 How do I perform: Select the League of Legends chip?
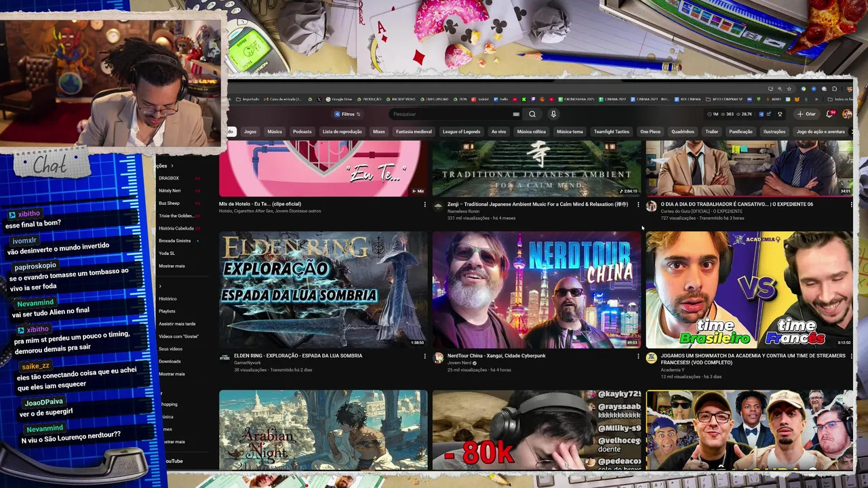[x=462, y=131]
